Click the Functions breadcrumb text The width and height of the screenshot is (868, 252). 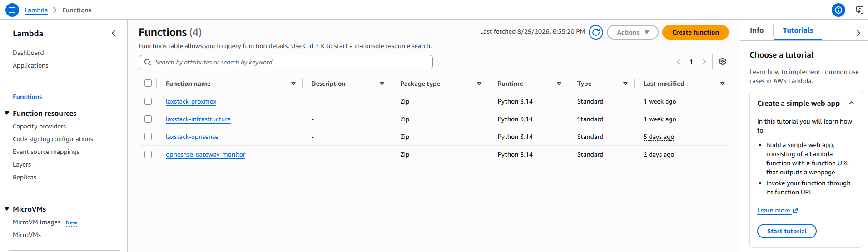pyautogui.click(x=77, y=10)
